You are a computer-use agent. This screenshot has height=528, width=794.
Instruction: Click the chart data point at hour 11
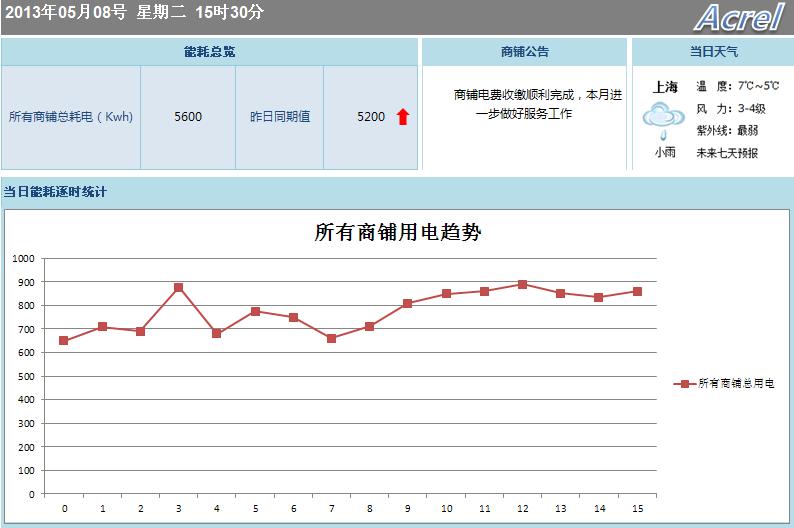485,292
